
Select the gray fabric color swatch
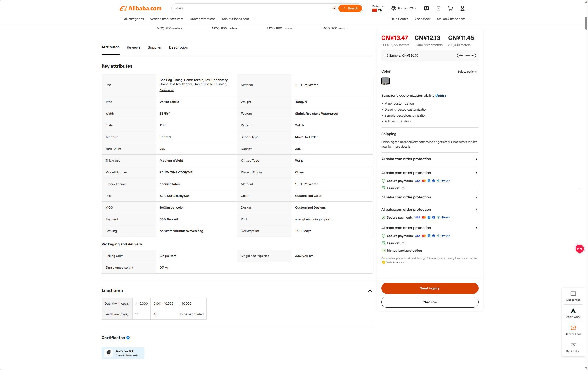[x=385, y=81]
